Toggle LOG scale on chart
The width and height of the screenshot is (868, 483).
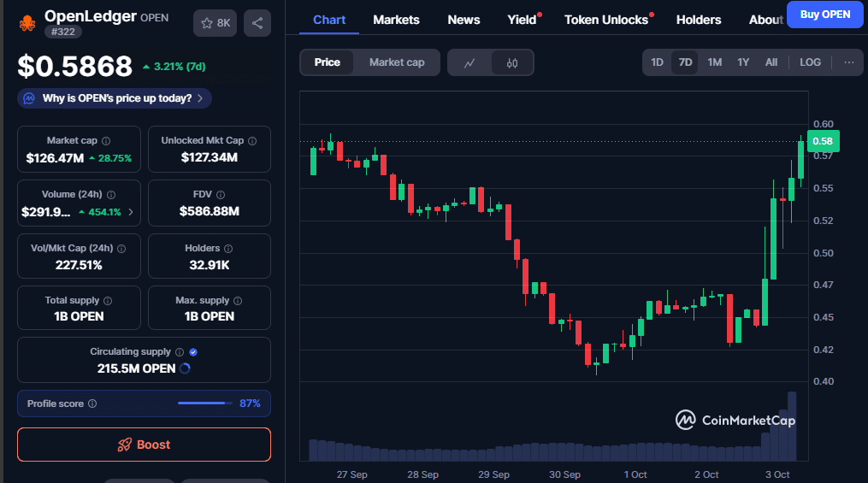pos(810,62)
